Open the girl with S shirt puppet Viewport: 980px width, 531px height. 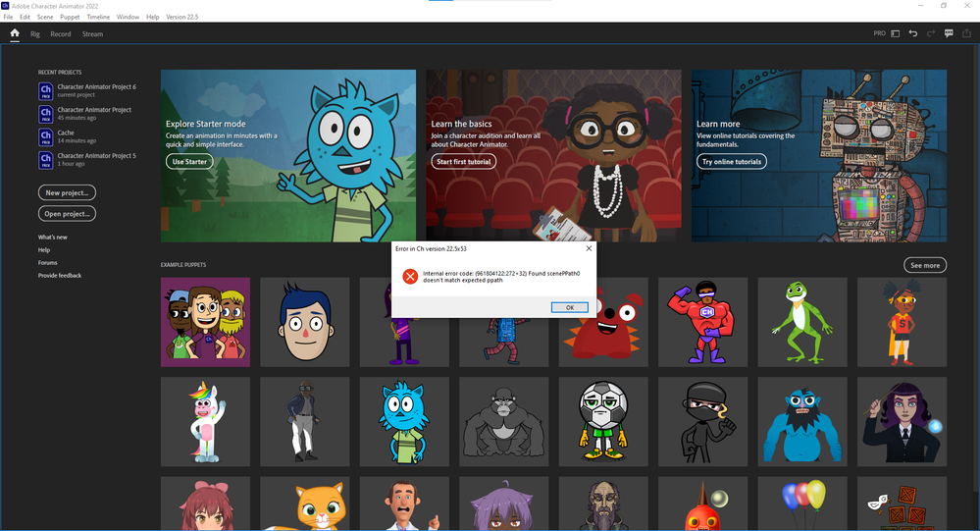coord(902,322)
